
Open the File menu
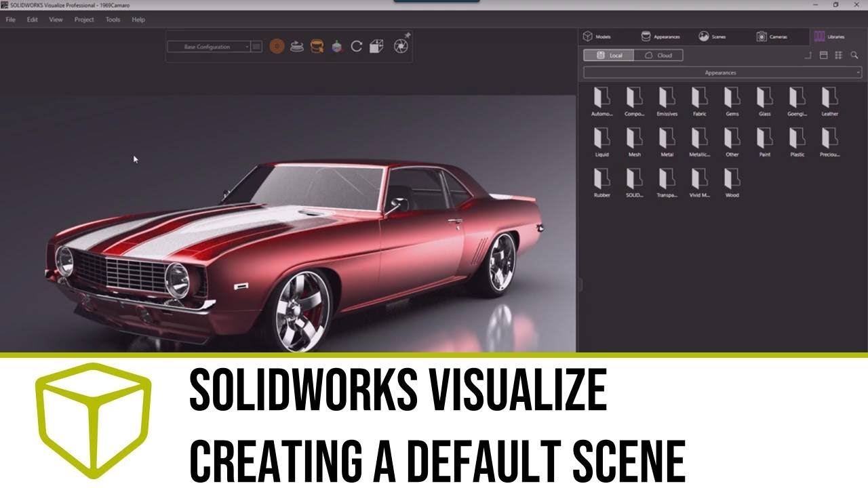(10, 20)
